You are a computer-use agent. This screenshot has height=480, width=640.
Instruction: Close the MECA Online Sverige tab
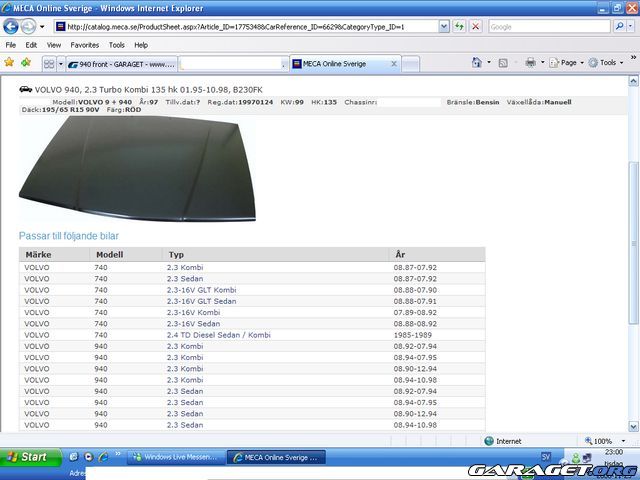point(394,64)
